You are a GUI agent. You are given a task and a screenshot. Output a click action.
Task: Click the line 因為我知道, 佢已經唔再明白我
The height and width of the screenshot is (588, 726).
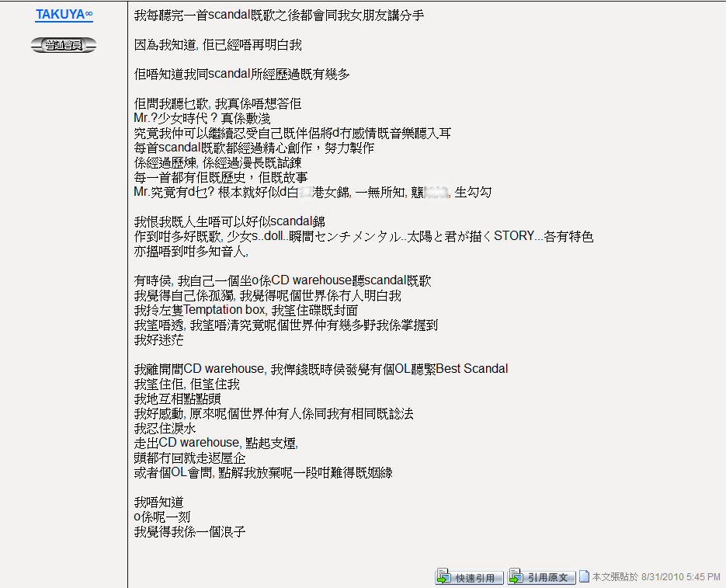[x=217, y=45]
